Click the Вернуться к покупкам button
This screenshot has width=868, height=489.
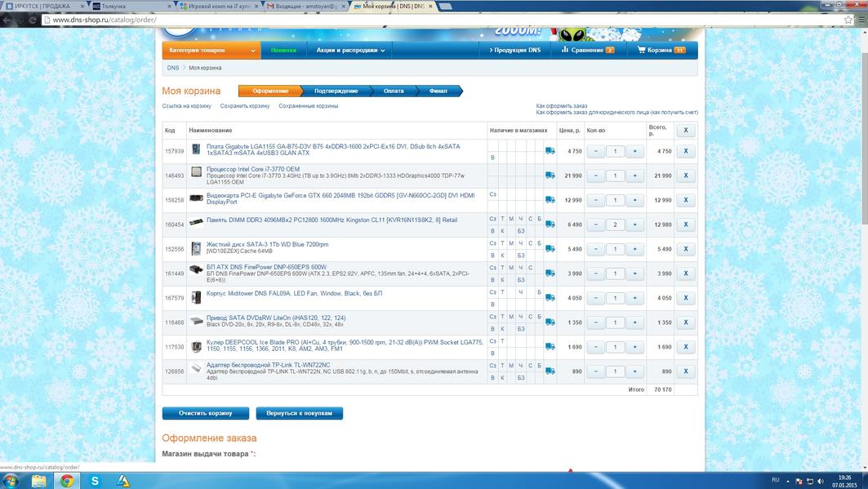pos(300,413)
